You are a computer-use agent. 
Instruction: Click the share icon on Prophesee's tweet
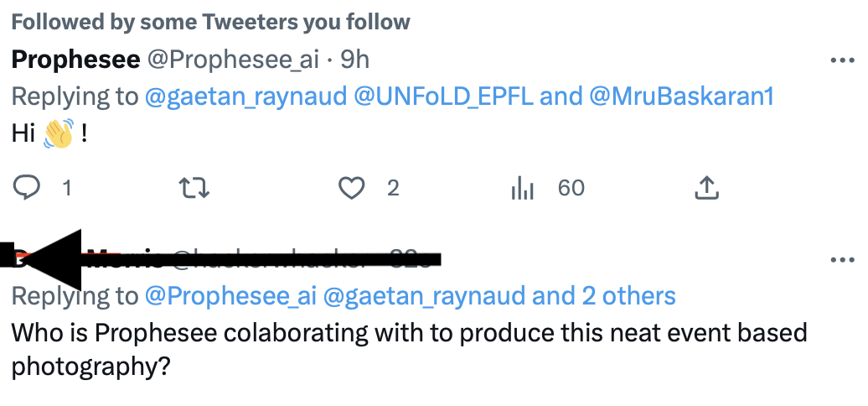tap(706, 188)
